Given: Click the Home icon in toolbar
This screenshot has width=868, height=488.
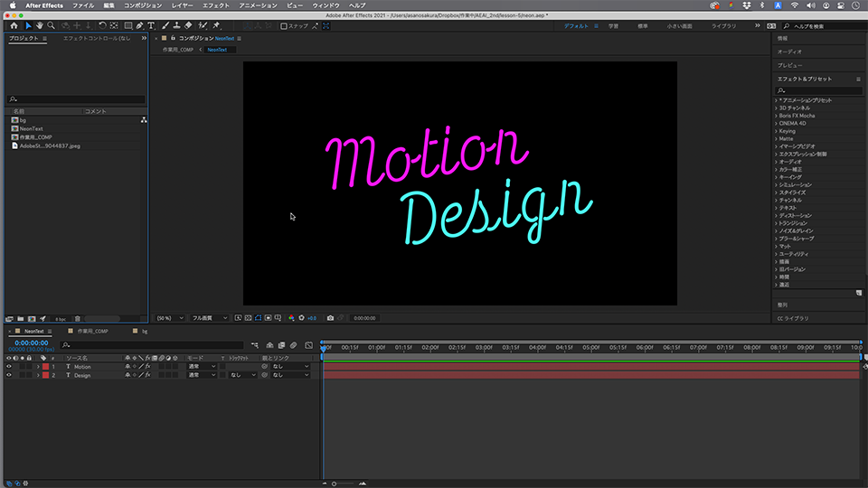Looking at the screenshot, I should point(14,25).
